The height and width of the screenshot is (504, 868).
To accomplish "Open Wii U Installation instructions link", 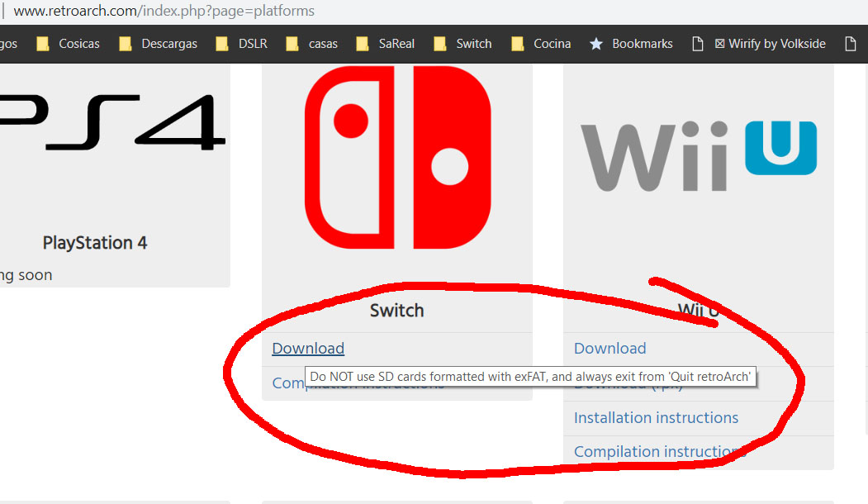I will [656, 417].
